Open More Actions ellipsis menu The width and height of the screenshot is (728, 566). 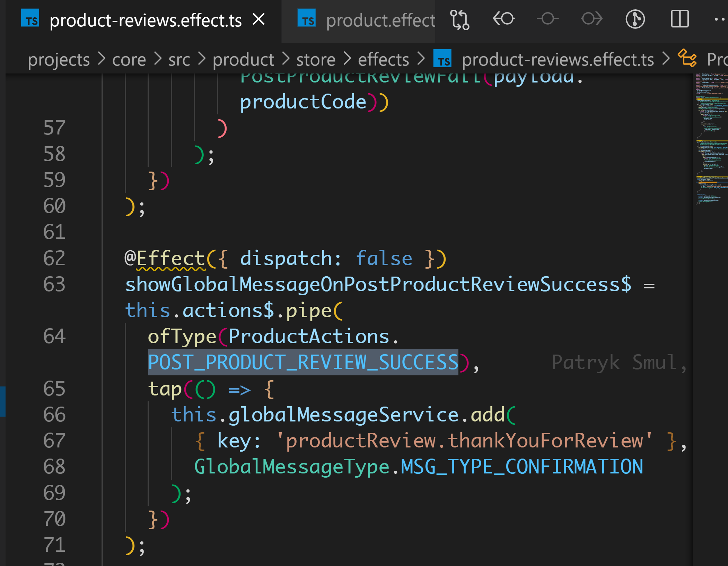[720, 19]
